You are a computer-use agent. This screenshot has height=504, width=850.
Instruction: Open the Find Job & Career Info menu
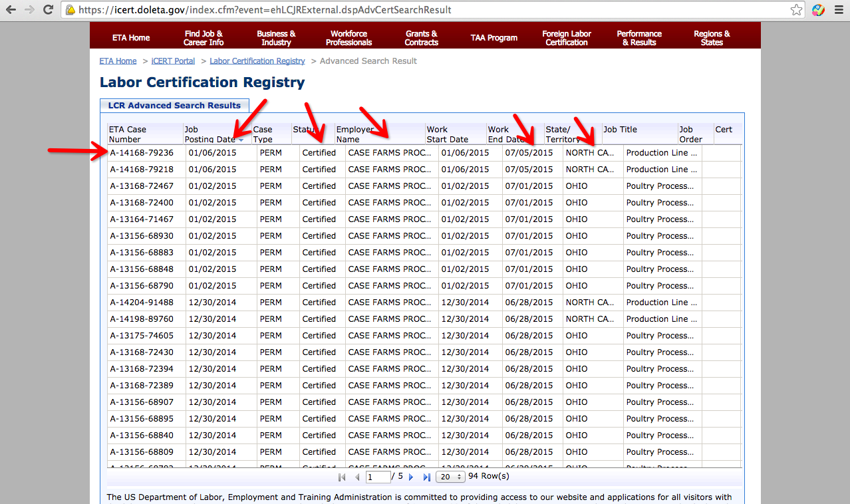tap(204, 38)
